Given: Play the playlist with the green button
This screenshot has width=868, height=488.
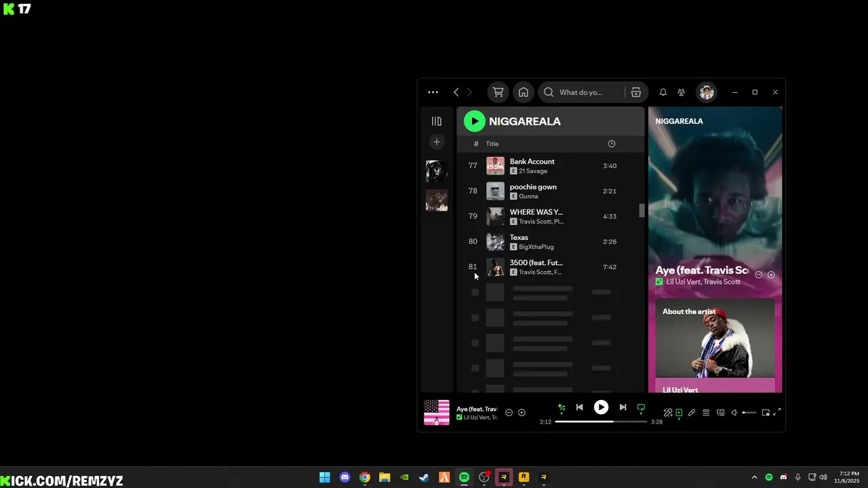Looking at the screenshot, I should (475, 121).
